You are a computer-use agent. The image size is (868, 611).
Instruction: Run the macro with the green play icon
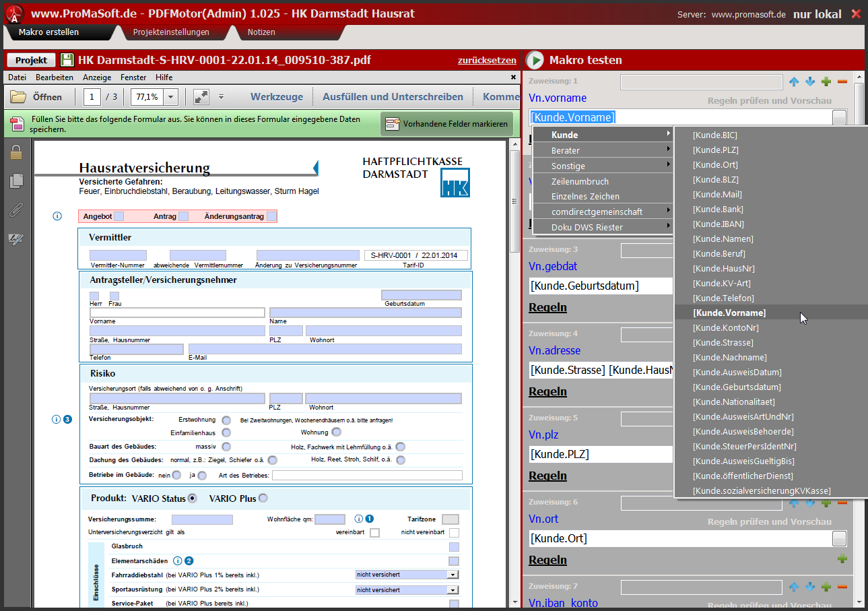[x=535, y=60]
